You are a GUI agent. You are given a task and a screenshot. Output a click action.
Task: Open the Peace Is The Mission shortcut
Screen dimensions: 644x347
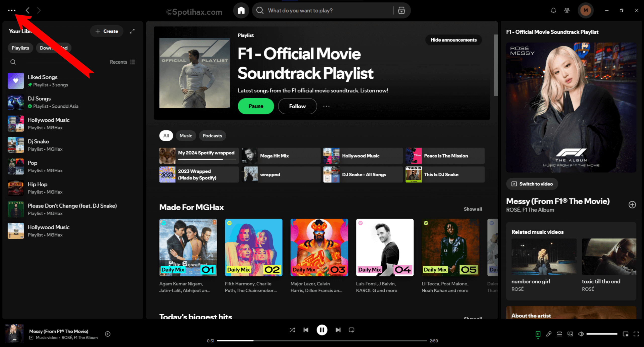tap(445, 156)
